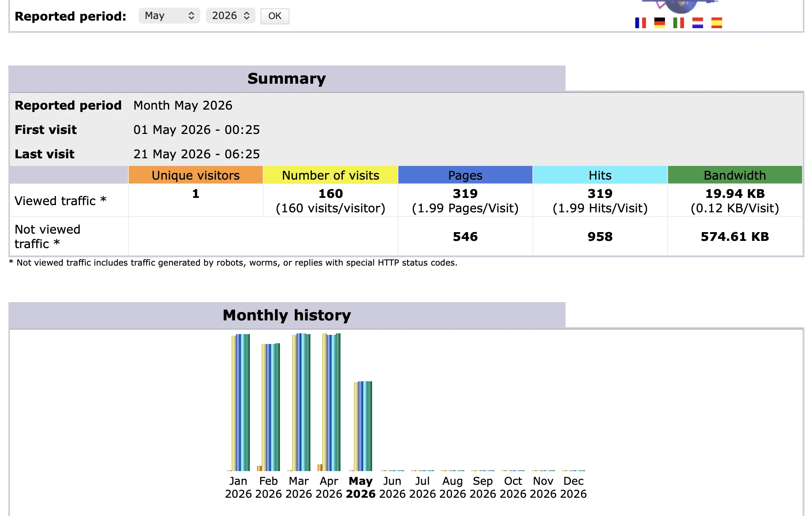This screenshot has height=516, width=812.
Task: Click the green Bandwidth column header
Action: tap(735, 175)
